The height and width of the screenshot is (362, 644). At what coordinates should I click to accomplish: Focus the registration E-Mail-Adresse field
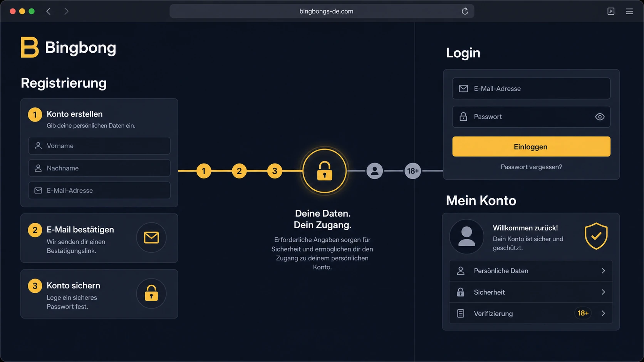(x=99, y=190)
